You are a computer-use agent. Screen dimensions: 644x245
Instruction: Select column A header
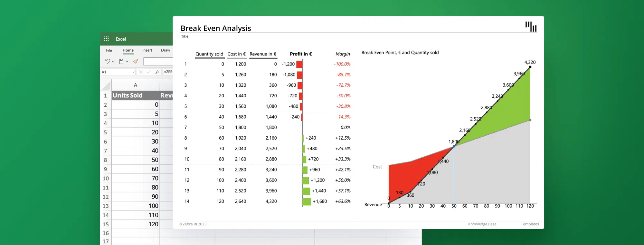(136, 85)
